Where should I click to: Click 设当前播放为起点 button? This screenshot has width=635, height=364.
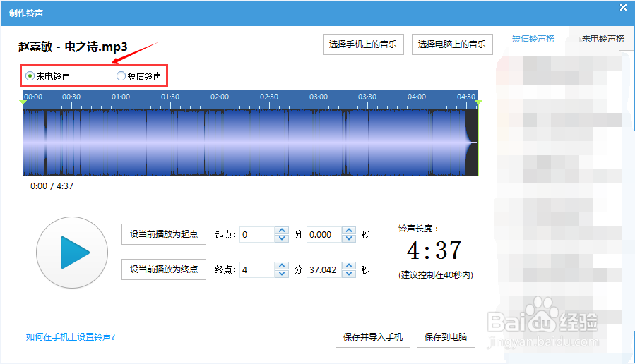[164, 234]
